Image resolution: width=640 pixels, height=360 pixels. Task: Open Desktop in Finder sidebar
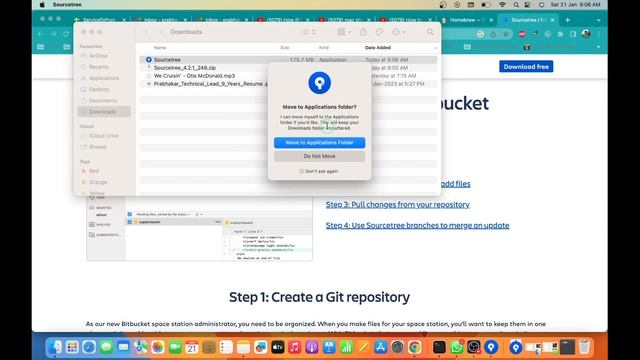pyautogui.click(x=99, y=89)
